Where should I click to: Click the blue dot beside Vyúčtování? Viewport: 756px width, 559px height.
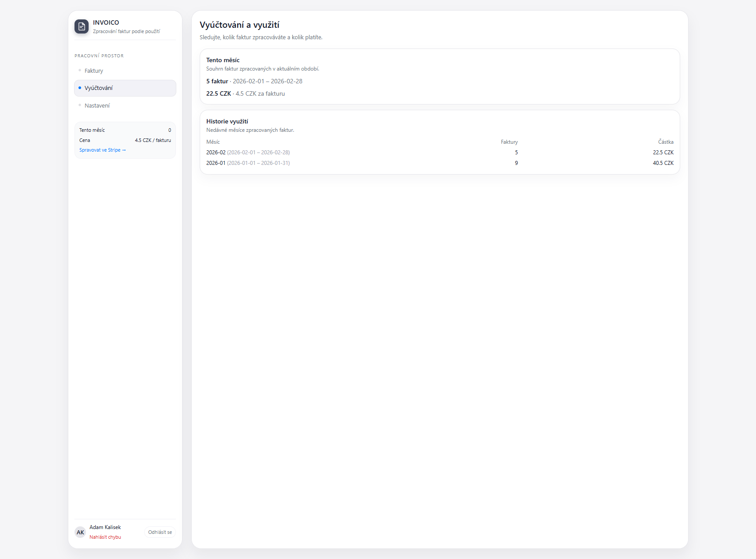click(x=80, y=88)
